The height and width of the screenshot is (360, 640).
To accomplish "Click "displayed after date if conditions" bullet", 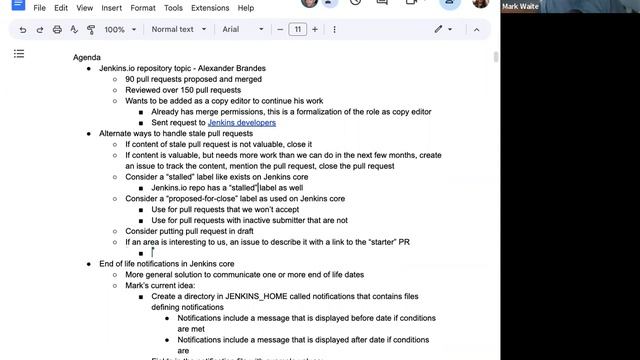I will point(303,345).
